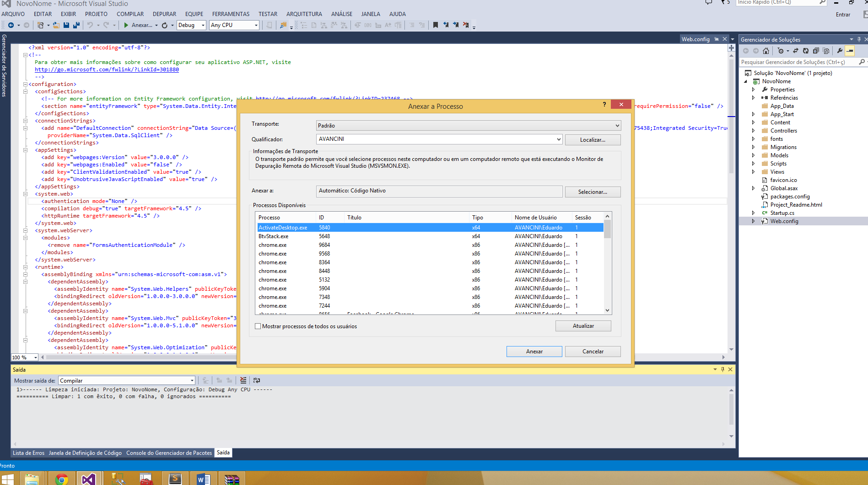The height and width of the screenshot is (485, 868).
Task: Click the editor horizontal scrollbar left arrow
Action: point(42,357)
